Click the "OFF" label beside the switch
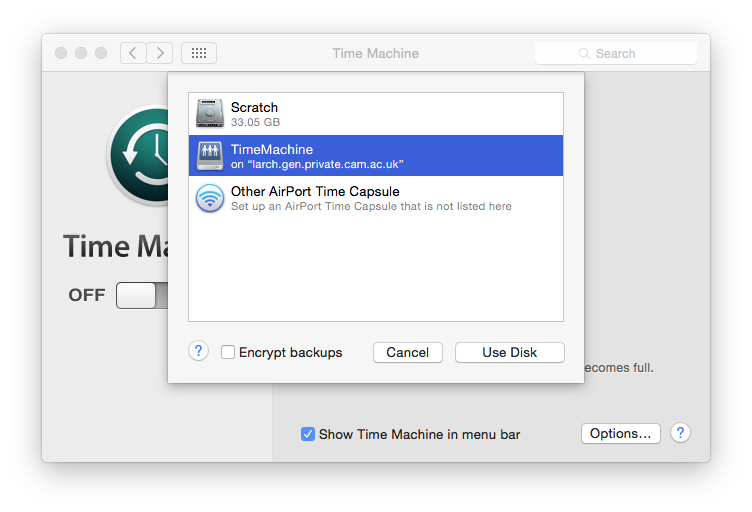This screenshot has width=752, height=512. (87, 295)
